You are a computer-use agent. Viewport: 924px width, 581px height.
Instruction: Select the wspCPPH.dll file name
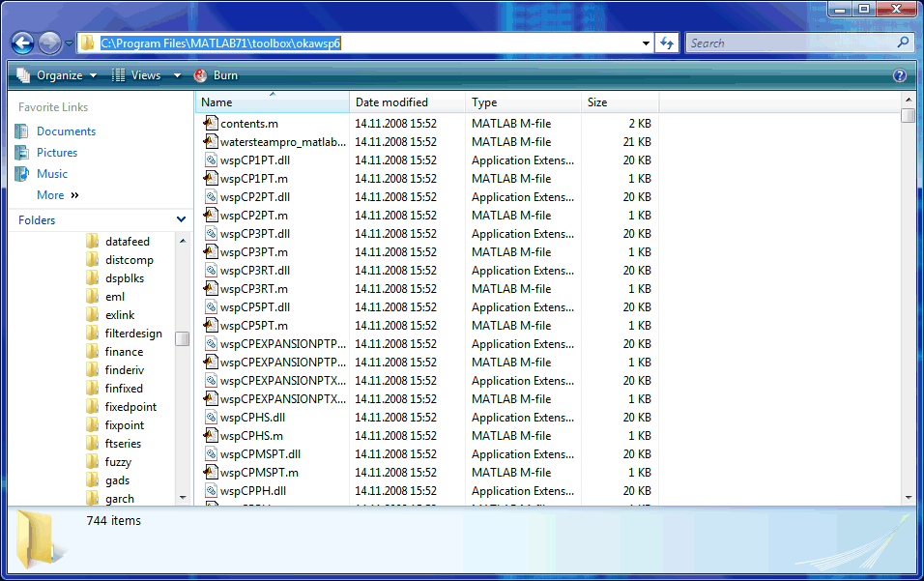coord(253,491)
